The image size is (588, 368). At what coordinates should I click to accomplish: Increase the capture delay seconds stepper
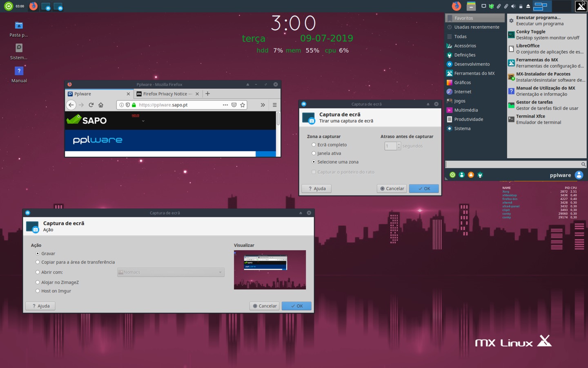(399, 144)
